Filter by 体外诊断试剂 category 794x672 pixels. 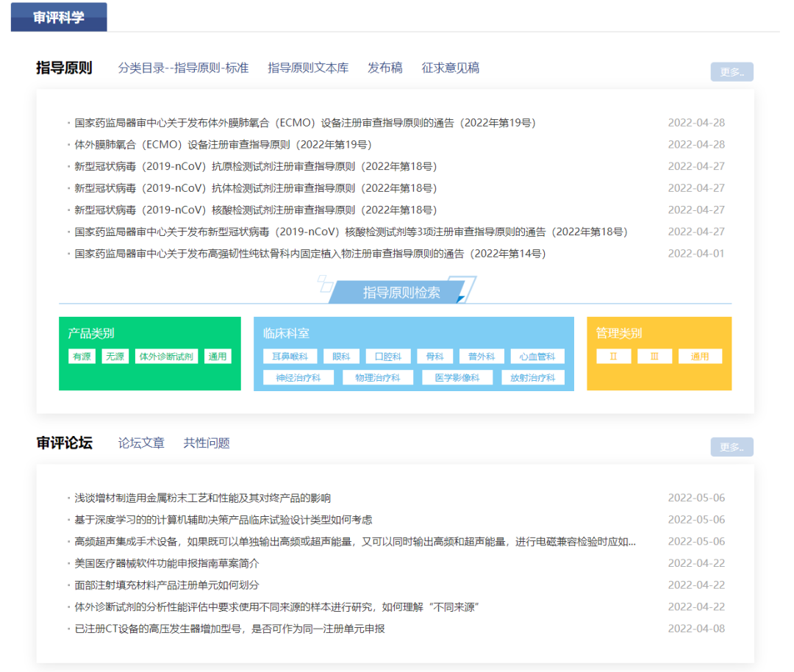[x=166, y=357]
